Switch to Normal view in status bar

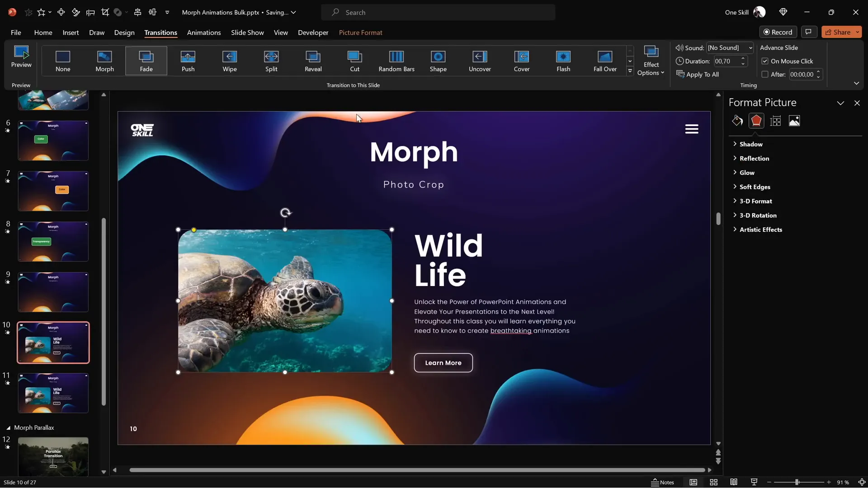(x=693, y=482)
